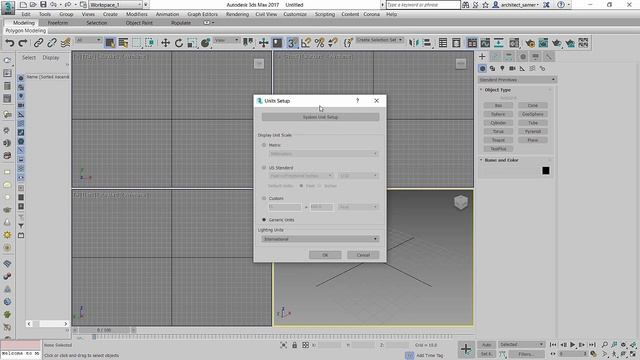Open the Custom unit type dropdown
Screen dimensions: 640x360
(358, 207)
